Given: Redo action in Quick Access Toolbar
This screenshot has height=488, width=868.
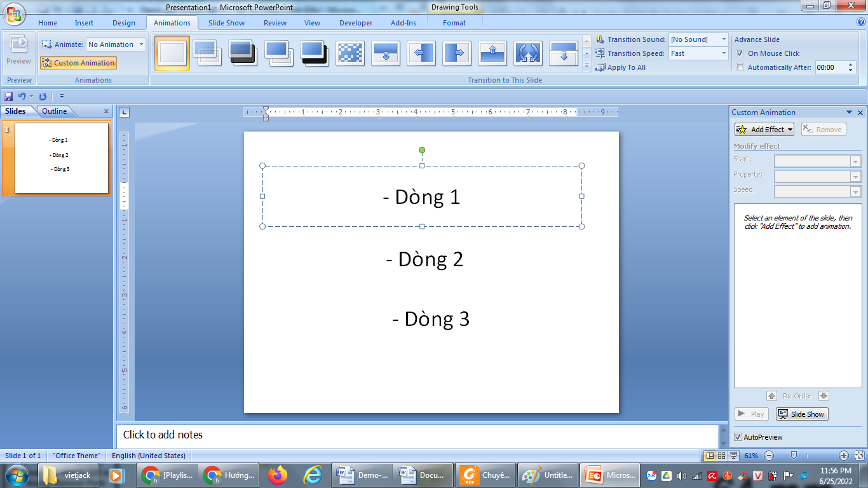Looking at the screenshot, I should 43,97.
